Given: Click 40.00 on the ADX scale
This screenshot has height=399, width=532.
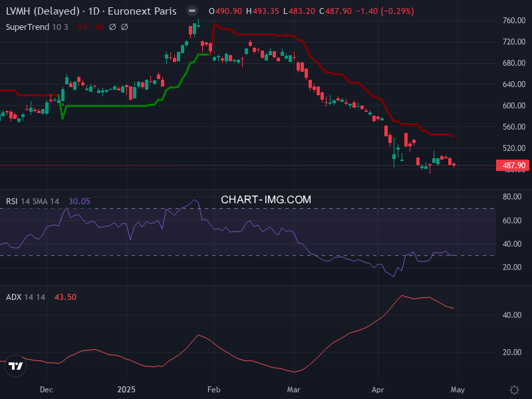Looking at the screenshot, I should pyautogui.click(x=512, y=315).
